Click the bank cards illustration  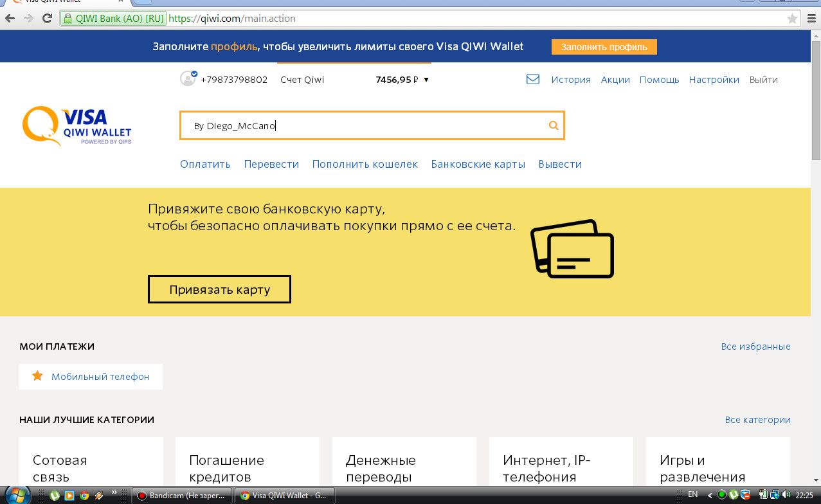pos(572,249)
